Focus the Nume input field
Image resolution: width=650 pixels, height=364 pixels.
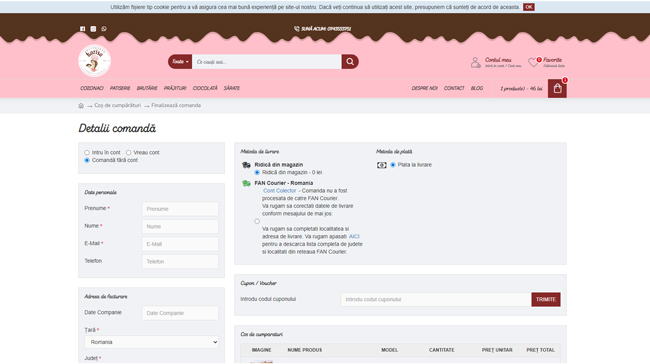pos(180,226)
